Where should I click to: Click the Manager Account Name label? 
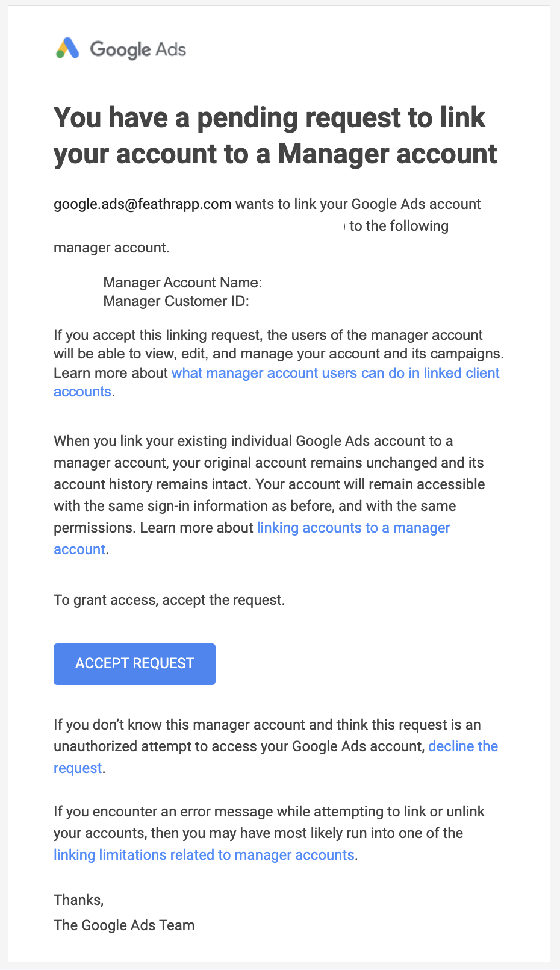pyautogui.click(x=182, y=283)
